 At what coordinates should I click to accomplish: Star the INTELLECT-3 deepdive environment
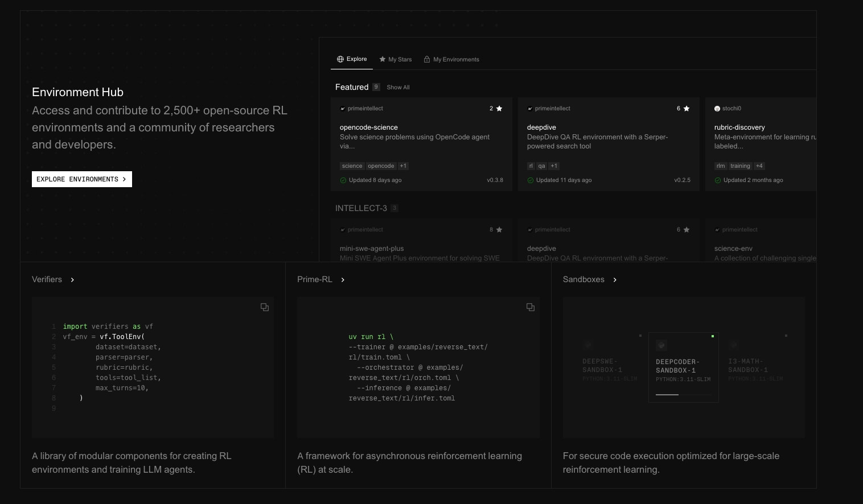pos(687,230)
